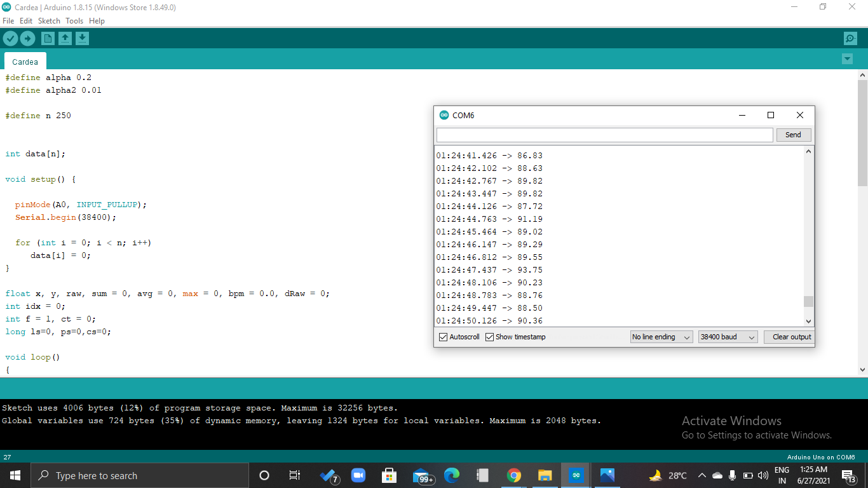Open Google Chrome on taskbar
Viewport: 868px width, 488px height.
(x=514, y=475)
